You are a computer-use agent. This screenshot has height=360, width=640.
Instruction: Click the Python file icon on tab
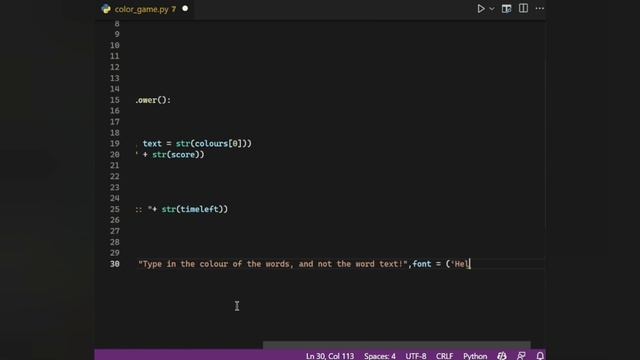pos(106,9)
